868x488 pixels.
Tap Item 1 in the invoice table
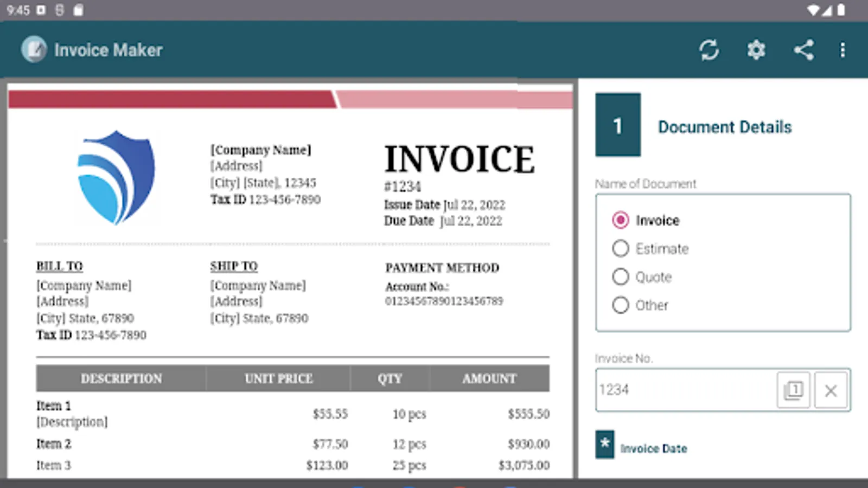click(x=54, y=406)
